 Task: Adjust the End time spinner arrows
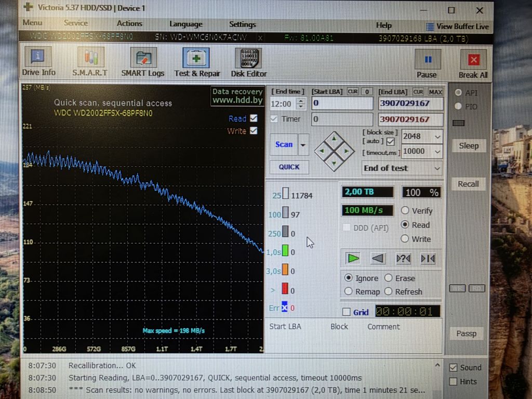(301, 103)
